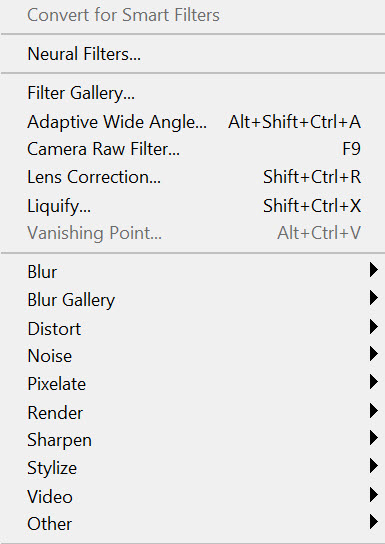This screenshot has width=385, height=544.
Task: Click the Blur menu label
Action: click(x=42, y=272)
